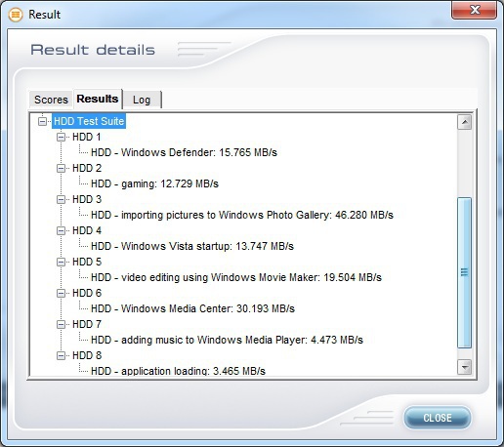Collapse the HDD 5 node
Image resolution: width=504 pixels, height=447 pixels.
pos(61,262)
